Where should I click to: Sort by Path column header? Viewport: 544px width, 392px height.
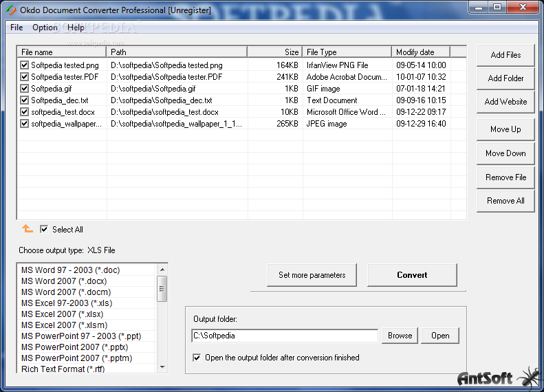[x=177, y=52]
